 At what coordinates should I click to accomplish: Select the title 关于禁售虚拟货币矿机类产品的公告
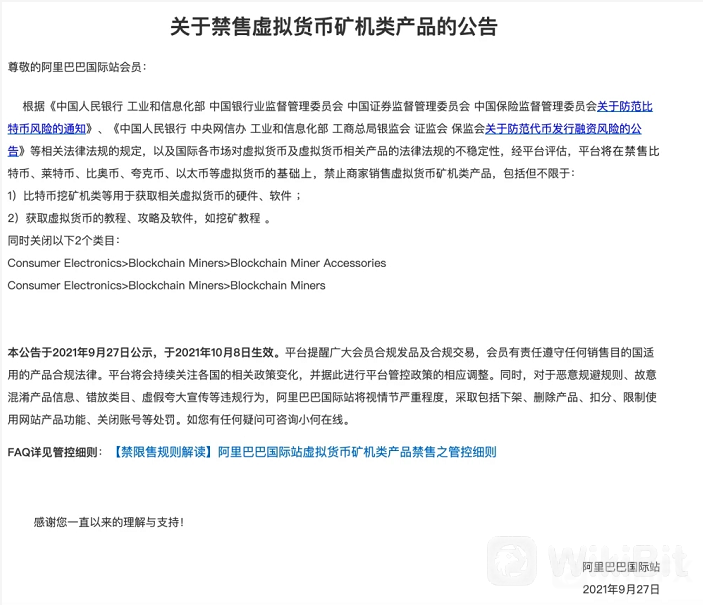tap(334, 26)
